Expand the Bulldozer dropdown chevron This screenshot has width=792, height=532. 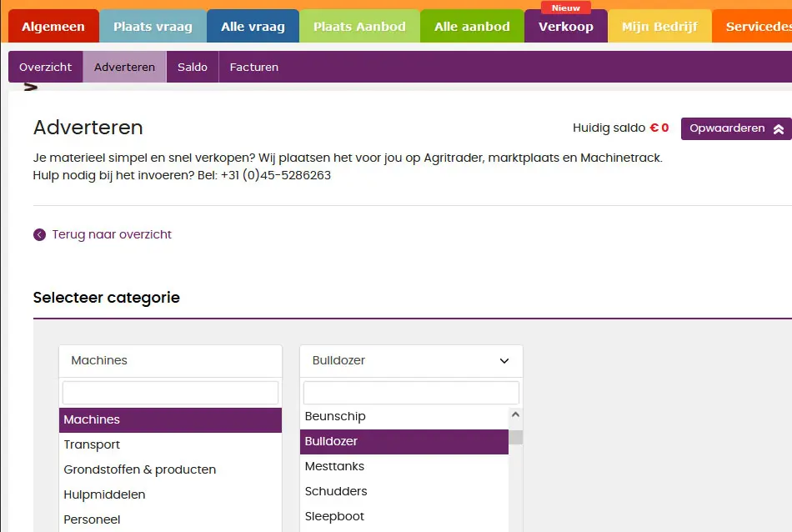tap(504, 361)
